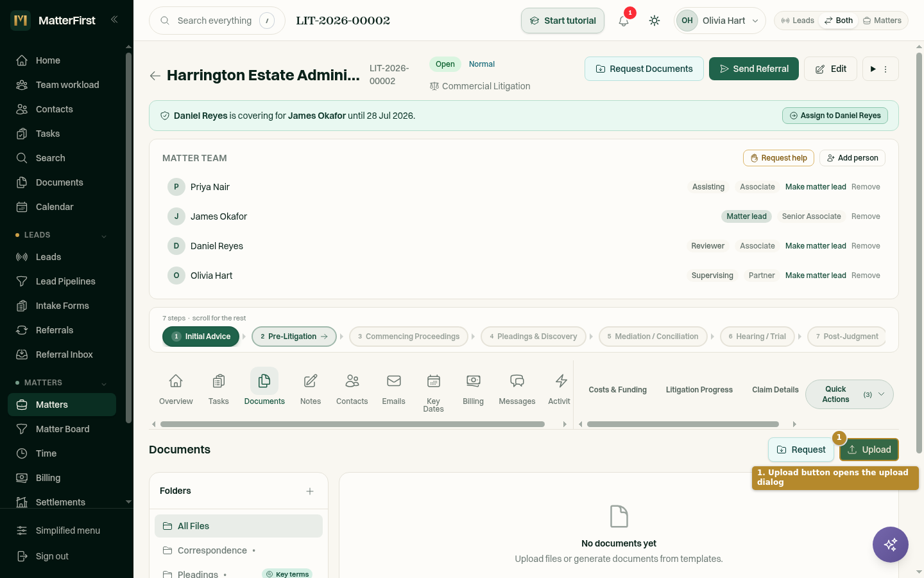The height and width of the screenshot is (578, 924).
Task: Select the Correspondence folder
Action: point(239,550)
